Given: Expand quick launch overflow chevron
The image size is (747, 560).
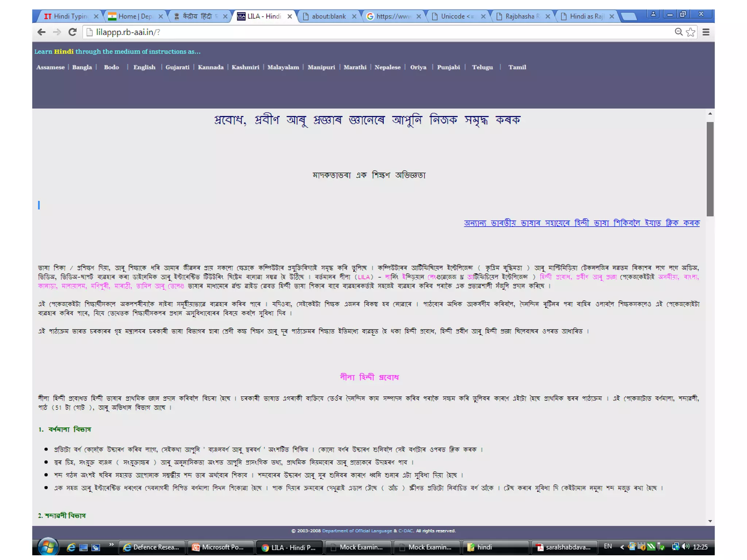Looking at the screenshot, I should click(x=111, y=545).
